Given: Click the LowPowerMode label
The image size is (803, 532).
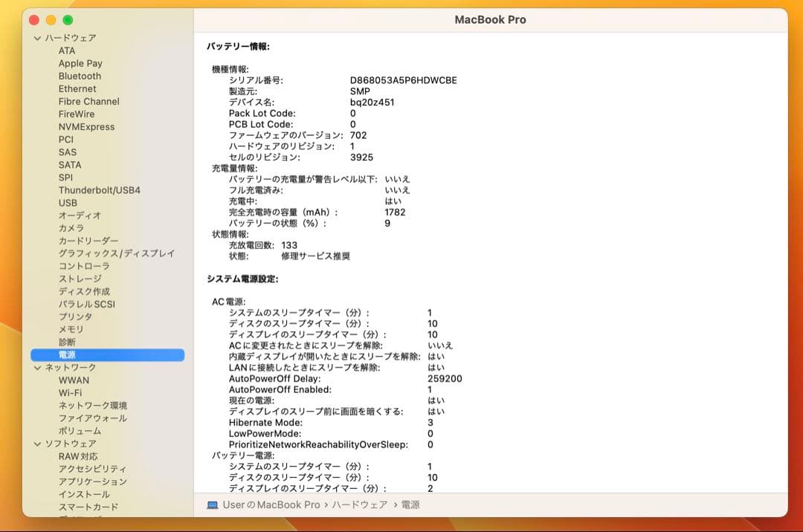Looking at the screenshot, I should [265, 434].
